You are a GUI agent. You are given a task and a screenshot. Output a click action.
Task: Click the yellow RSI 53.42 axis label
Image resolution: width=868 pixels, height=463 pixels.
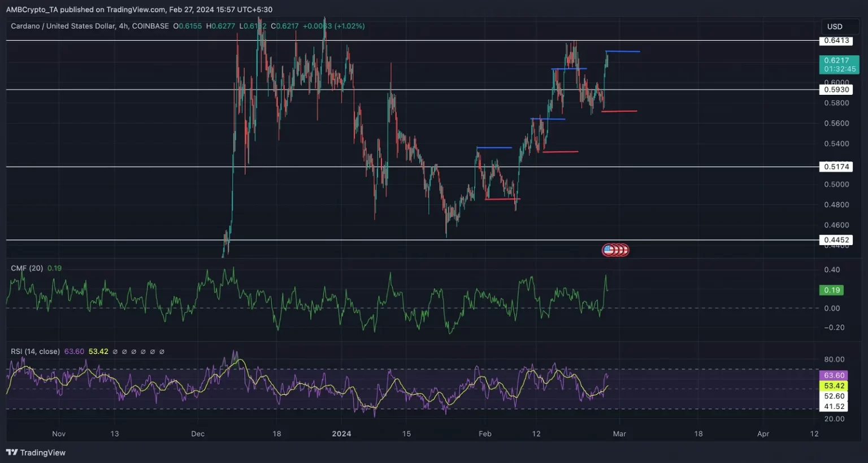pyautogui.click(x=834, y=386)
